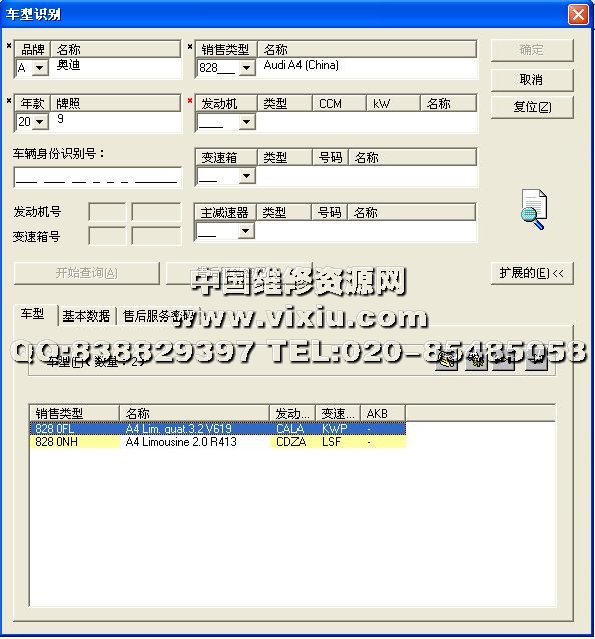Click the 变速... column header in list
Viewport: 595px width, 639px height.
[x=338, y=413]
